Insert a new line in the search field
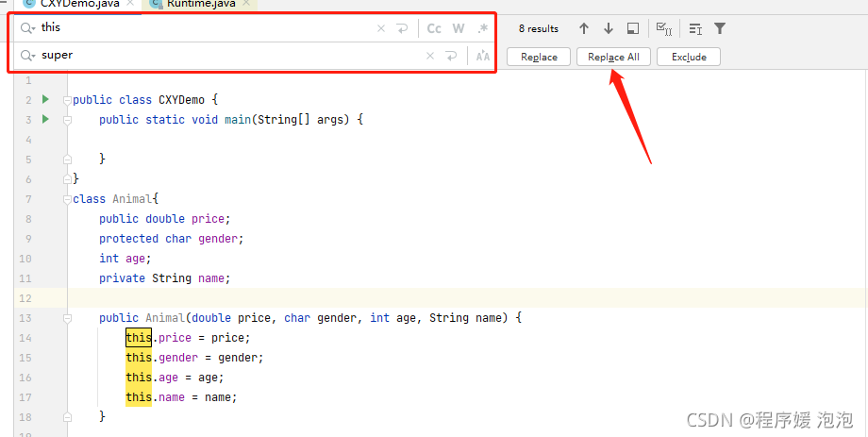 (403, 28)
